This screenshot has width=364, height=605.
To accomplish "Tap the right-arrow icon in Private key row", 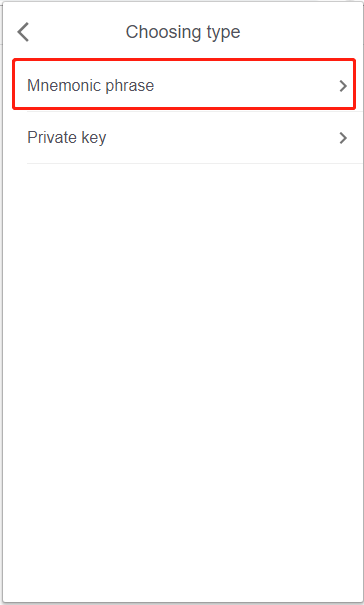I will pyautogui.click(x=343, y=138).
